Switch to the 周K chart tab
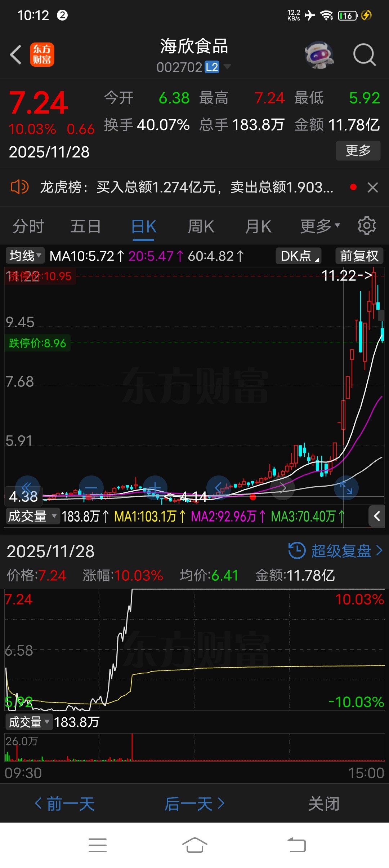This screenshot has width=389, height=868. 201,227
